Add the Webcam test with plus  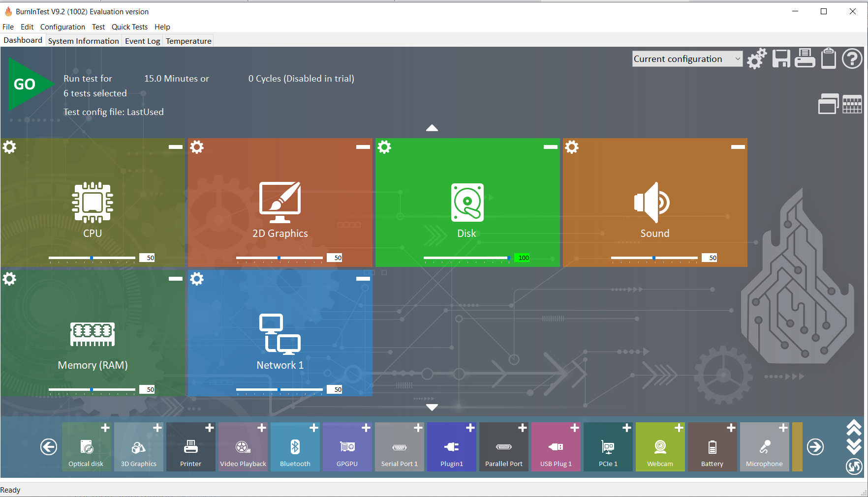(x=679, y=428)
